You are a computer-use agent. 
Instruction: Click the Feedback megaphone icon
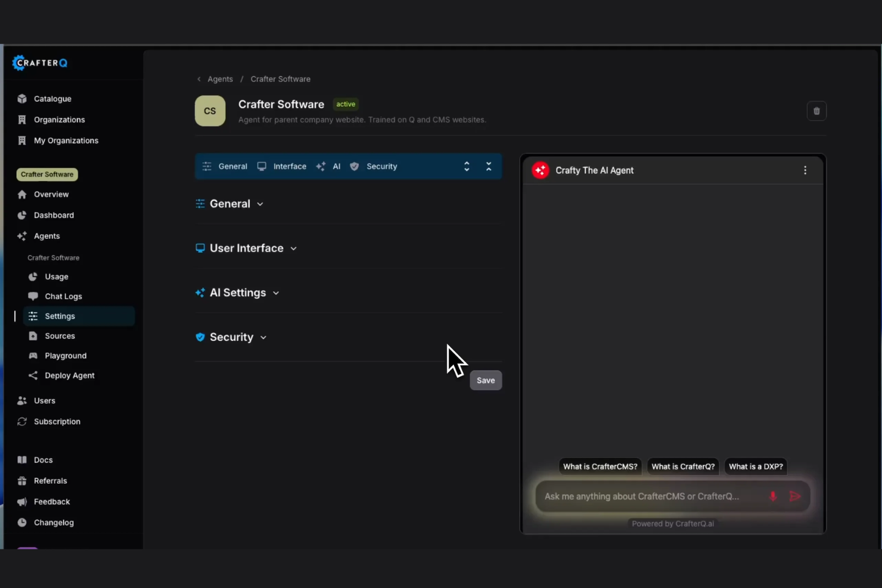22,502
